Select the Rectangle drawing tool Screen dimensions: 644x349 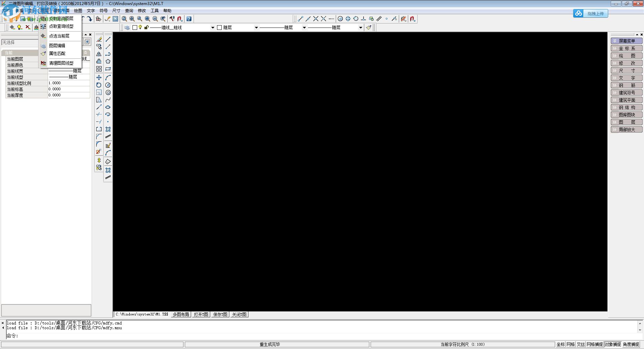108,69
